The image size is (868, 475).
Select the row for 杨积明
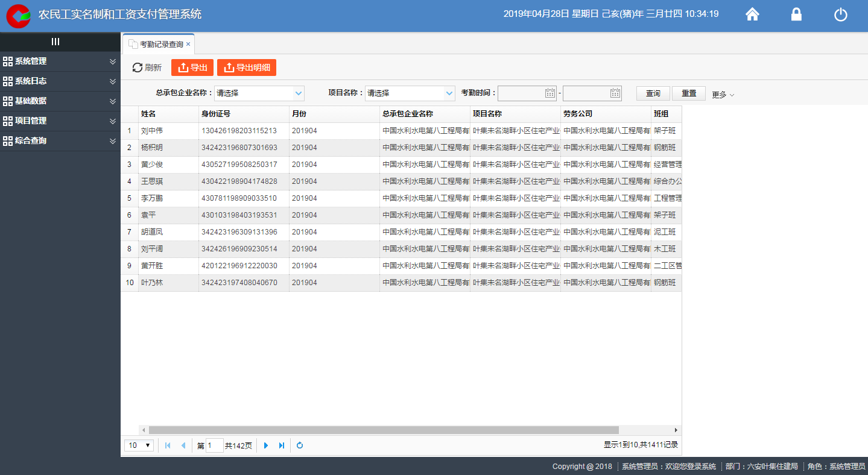[401, 148]
